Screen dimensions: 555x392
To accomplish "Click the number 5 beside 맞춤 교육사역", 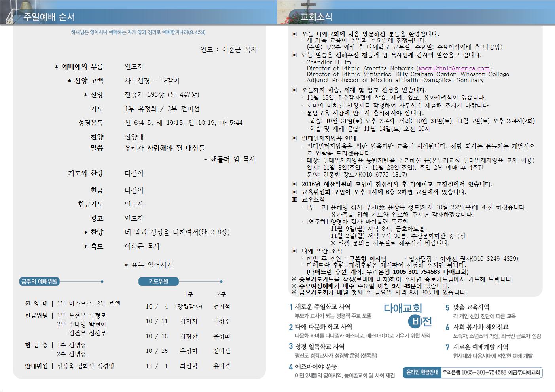I will click(447, 307).
